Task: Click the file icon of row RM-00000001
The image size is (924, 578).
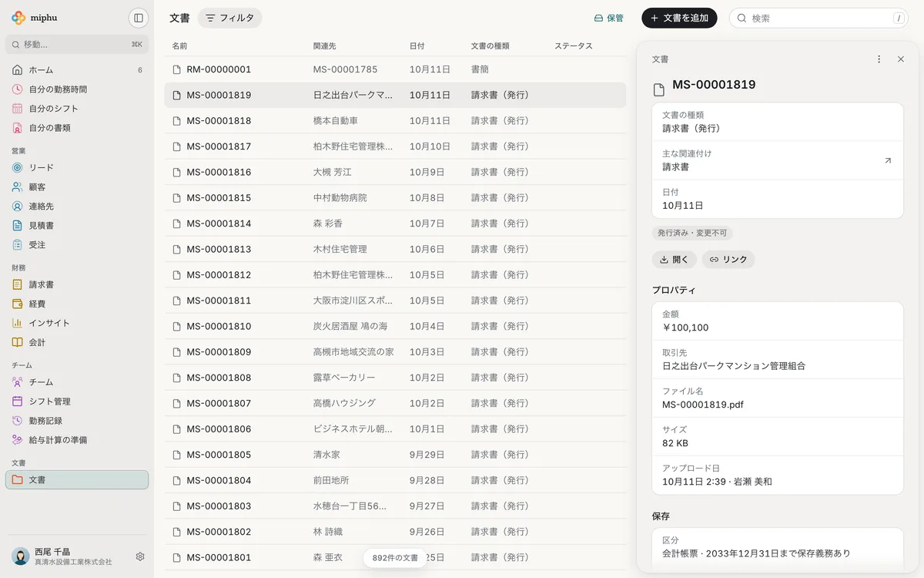Action: click(177, 69)
